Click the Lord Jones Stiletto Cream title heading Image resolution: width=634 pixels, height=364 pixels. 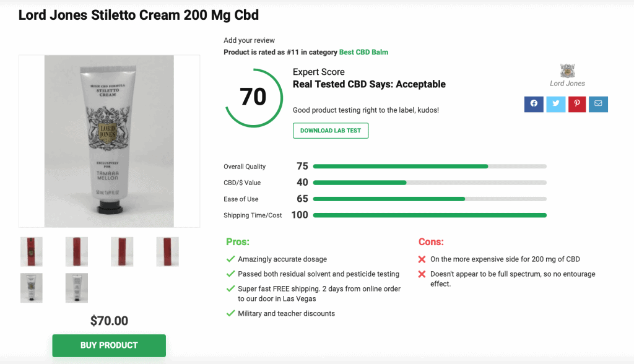(137, 15)
